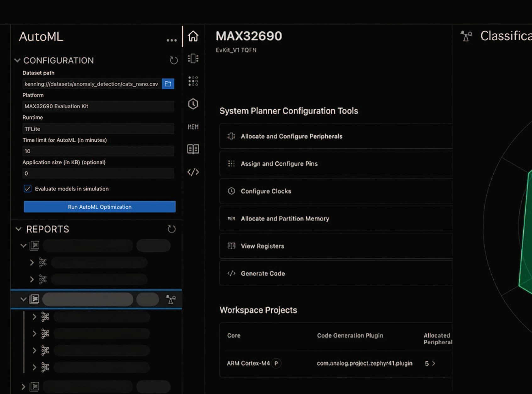Image resolution: width=532 pixels, height=394 pixels.
Task: Click the MAX32690 device title
Action: (x=249, y=36)
